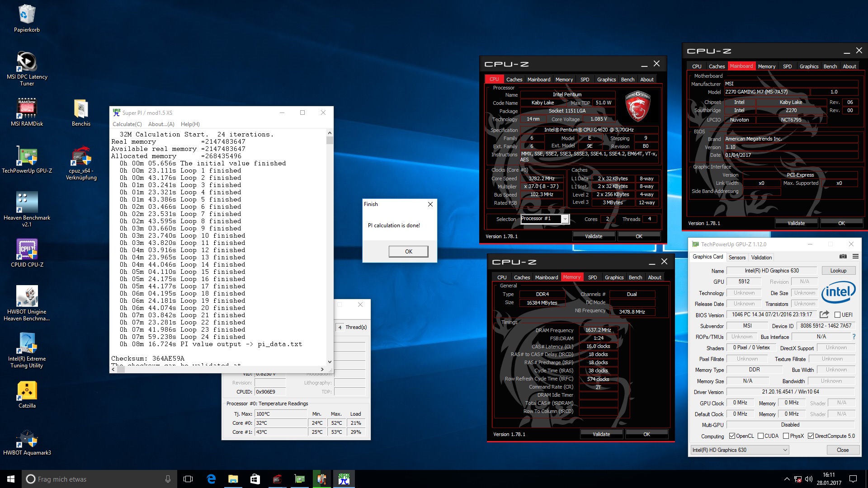The width and height of the screenshot is (868, 488).
Task: Click the GPU-Z screenshot camera icon
Action: (x=843, y=256)
